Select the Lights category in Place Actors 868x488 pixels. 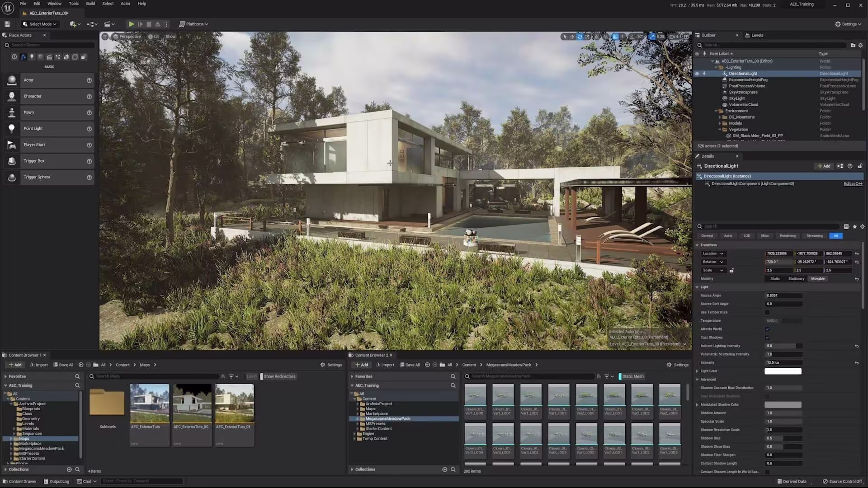(x=32, y=57)
